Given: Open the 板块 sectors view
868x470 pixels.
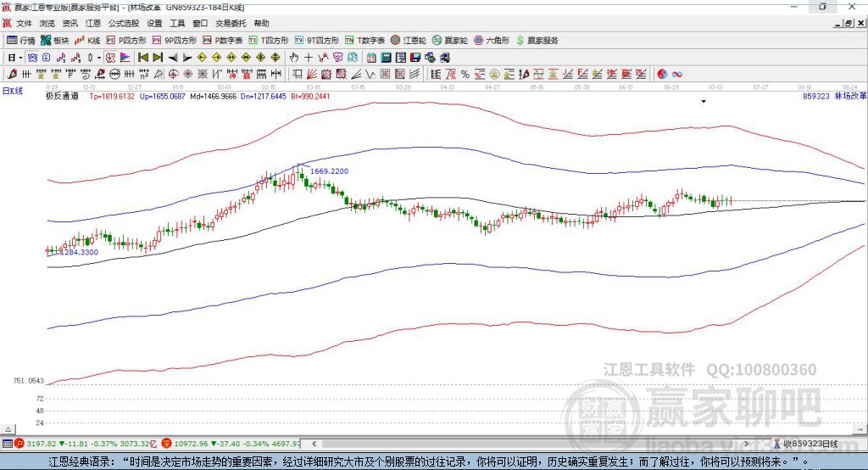Looking at the screenshot, I should point(54,41).
